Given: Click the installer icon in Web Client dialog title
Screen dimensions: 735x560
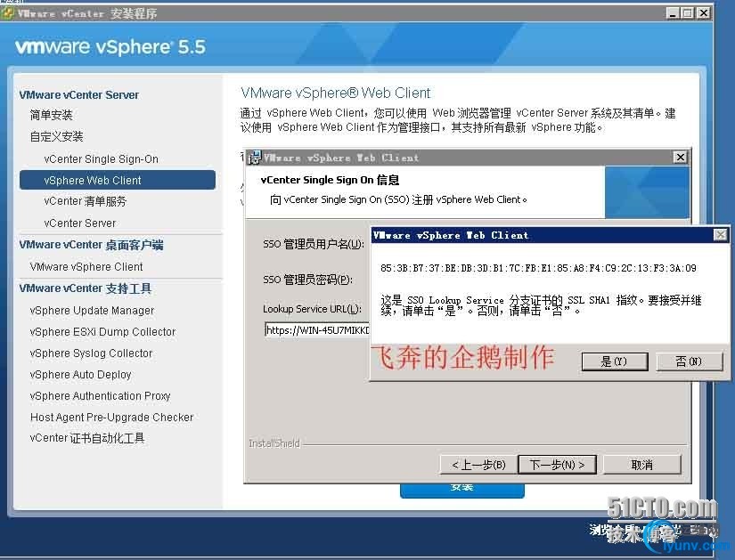Looking at the screenshot, I should click(x=254, y=158).
